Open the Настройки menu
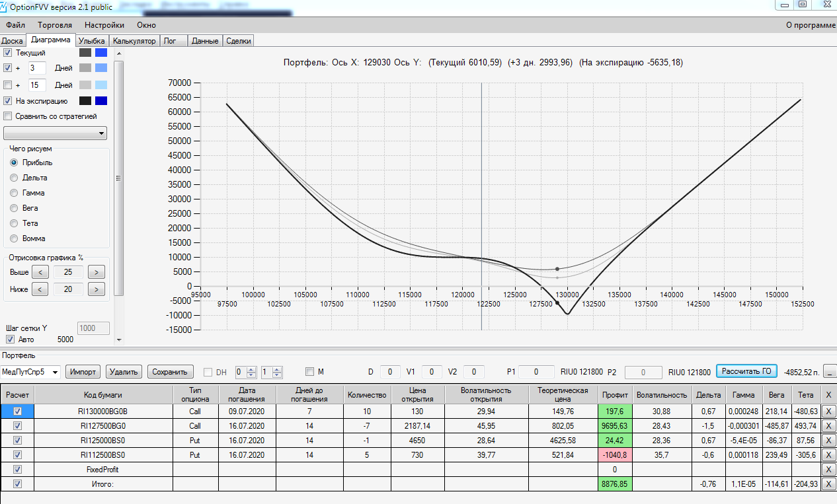 104,25
